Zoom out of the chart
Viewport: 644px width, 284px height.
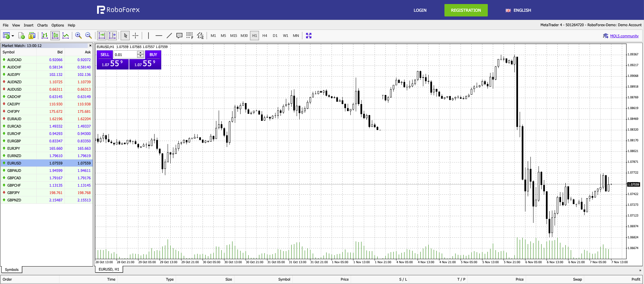click(89, 36)
